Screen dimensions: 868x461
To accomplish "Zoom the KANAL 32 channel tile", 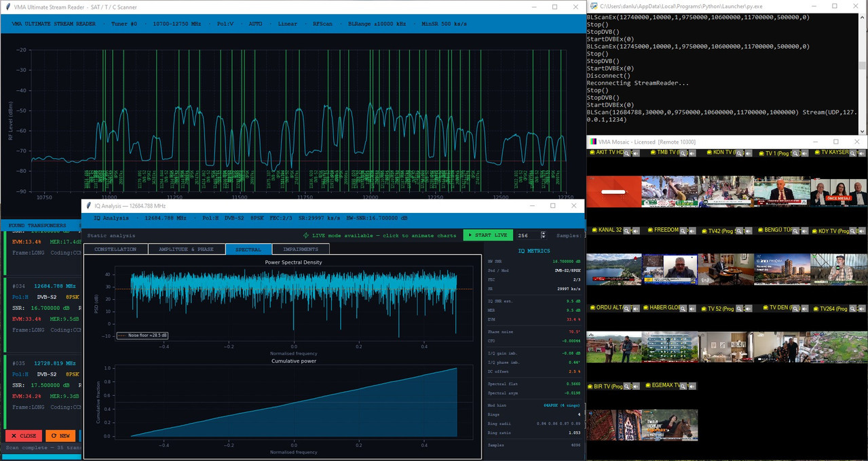I will point(626,231).
